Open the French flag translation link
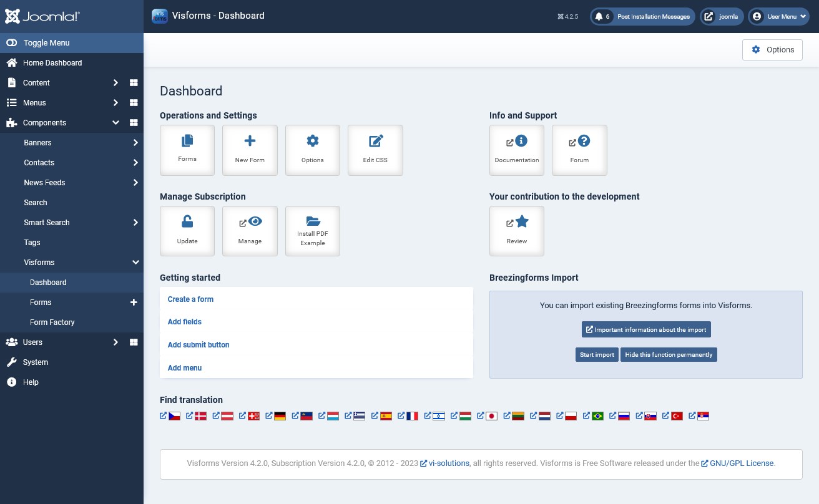This screenshot has width=819, height=504. coord(412,415)
